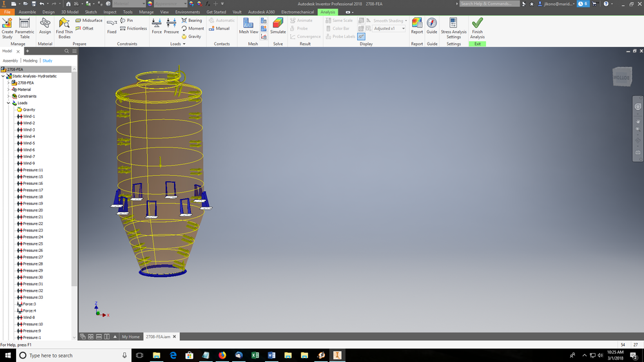Collapse Static Analysis - Hydrostatic node

(x=3, y=76)
